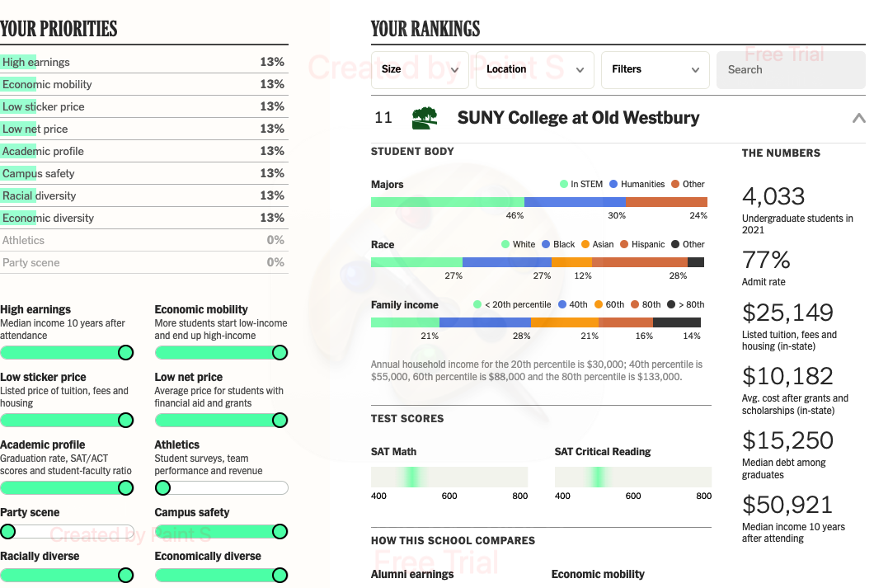
Task: Click the Humanities segment of Majors bar
Action: coord(575,202)
